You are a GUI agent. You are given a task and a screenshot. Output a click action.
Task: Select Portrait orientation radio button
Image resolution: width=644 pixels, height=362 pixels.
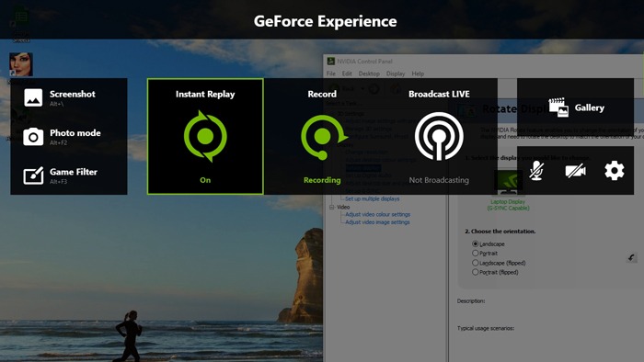[x=476, y=253]
